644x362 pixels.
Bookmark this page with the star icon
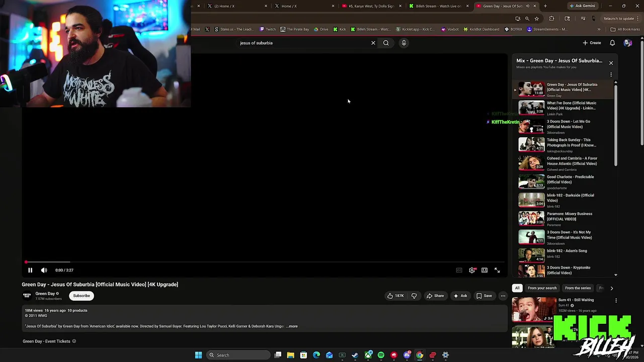(x=536, y=19)
